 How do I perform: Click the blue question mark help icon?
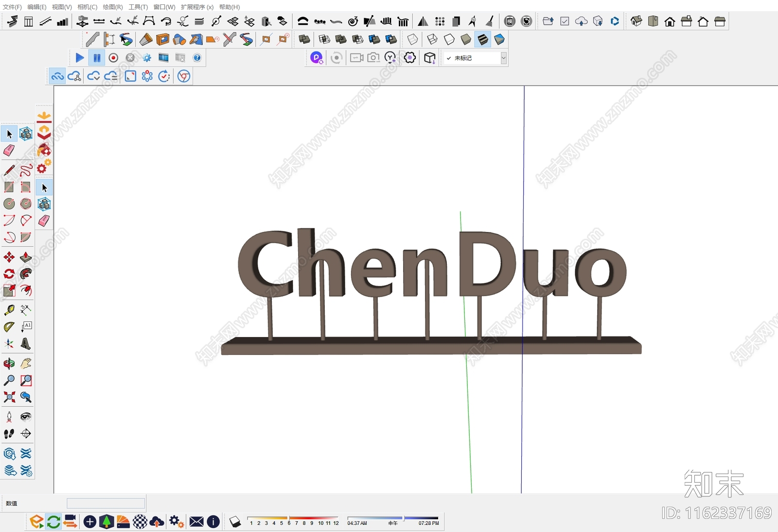click(x=197, y=58)
